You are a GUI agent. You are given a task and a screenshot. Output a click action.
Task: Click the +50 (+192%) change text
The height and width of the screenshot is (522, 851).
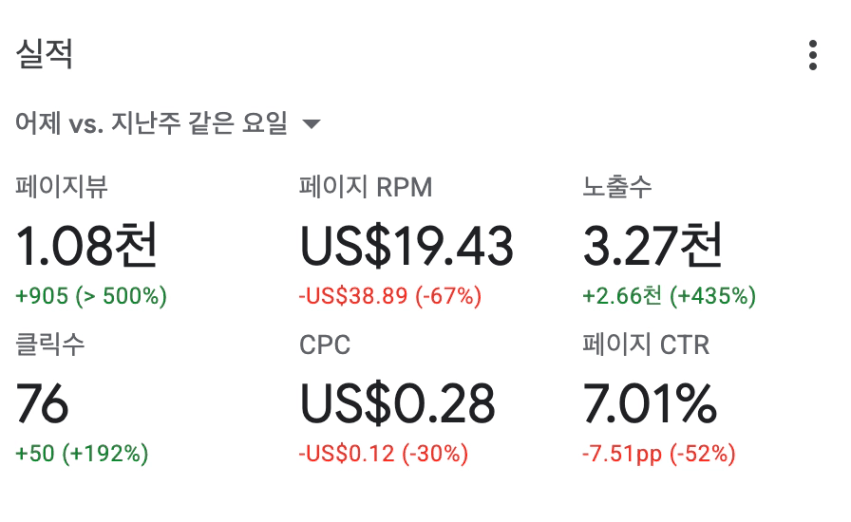81,454
